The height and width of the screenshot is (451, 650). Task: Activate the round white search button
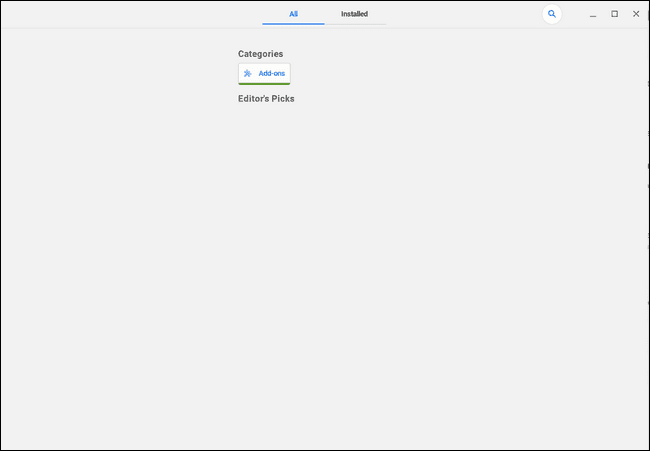coord(552,14)
